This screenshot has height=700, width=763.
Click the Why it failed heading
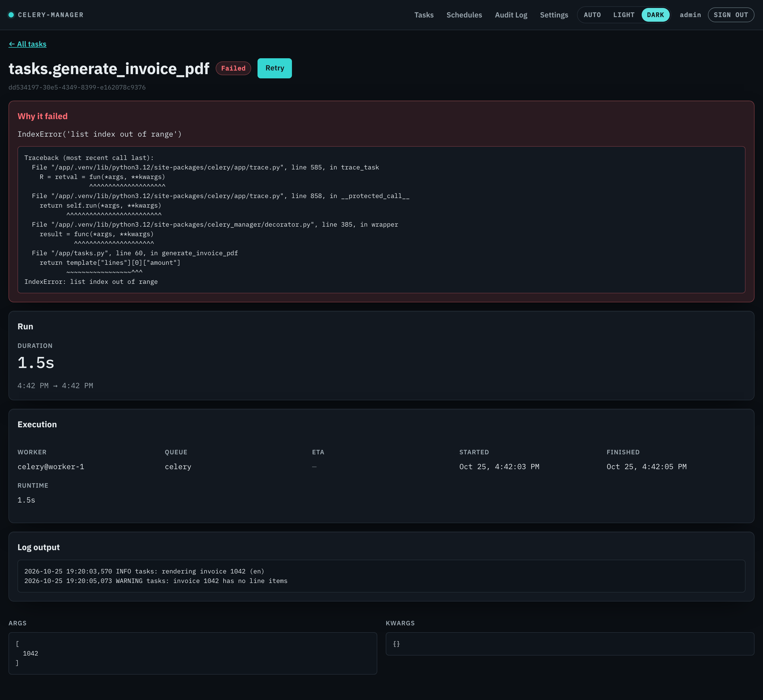(42, 116)
